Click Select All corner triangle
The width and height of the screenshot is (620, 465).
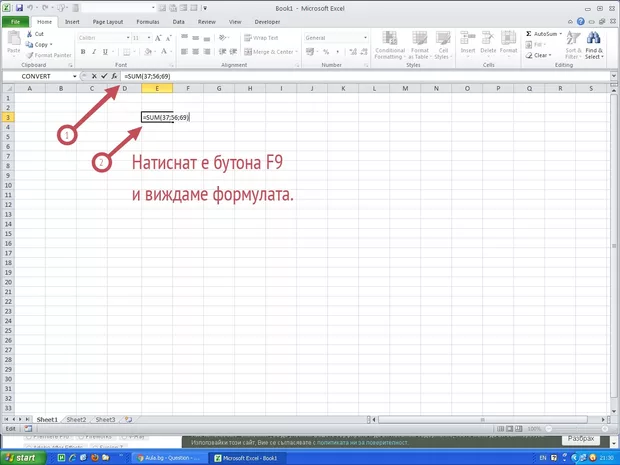tap(8, 89)
